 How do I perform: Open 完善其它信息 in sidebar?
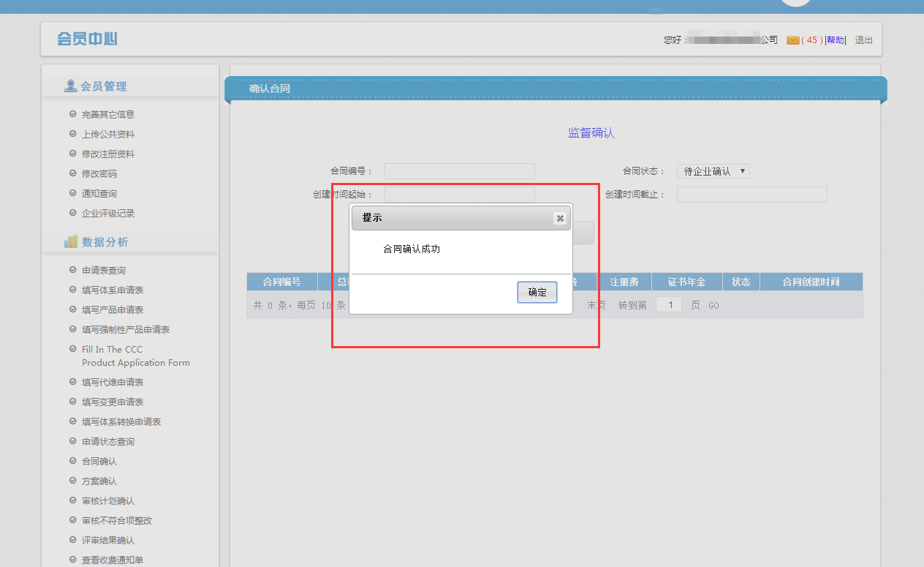coord(107,115)
